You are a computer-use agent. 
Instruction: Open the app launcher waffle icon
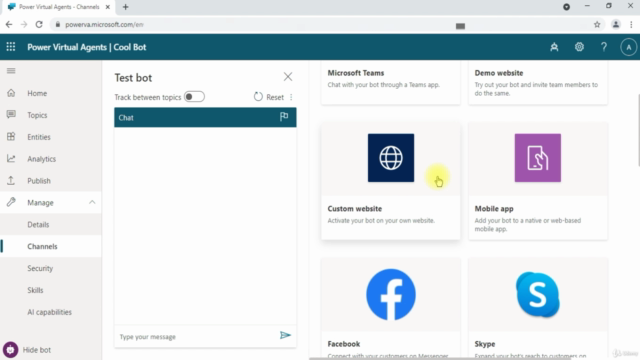(11, 47)
